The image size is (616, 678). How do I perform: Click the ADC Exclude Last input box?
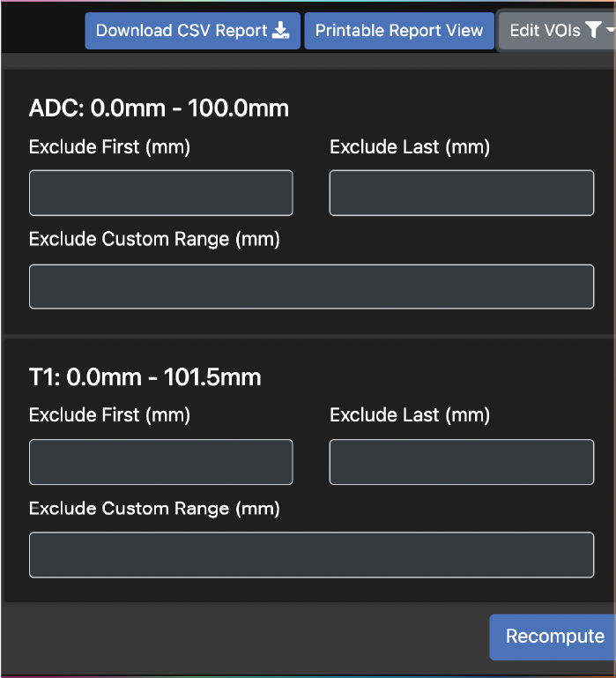click(462, 193)
